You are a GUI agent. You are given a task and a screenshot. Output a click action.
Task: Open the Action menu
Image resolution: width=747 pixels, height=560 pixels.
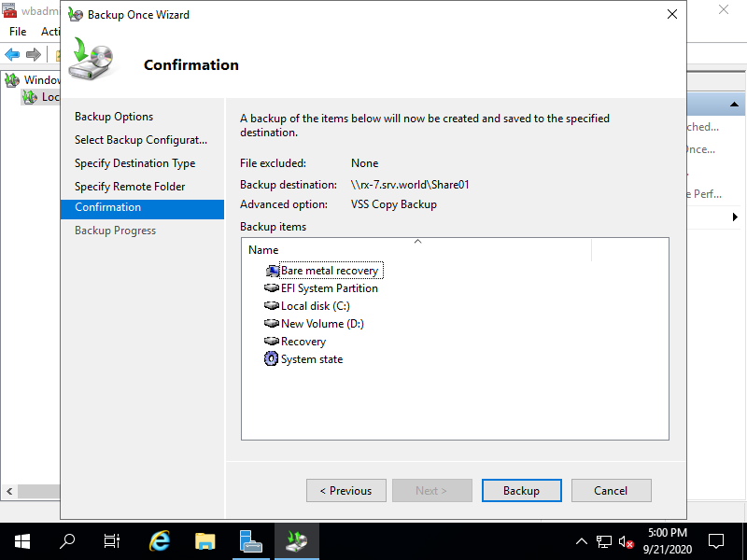51,31
